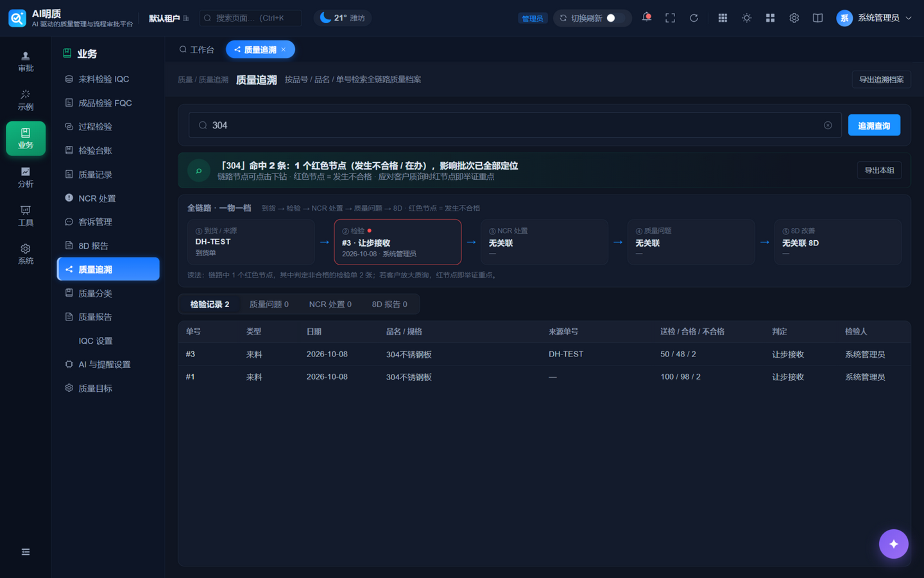Viewport: 924px width, 578px height.
Task: Open IQC 设置
Action: pos(108,340)
